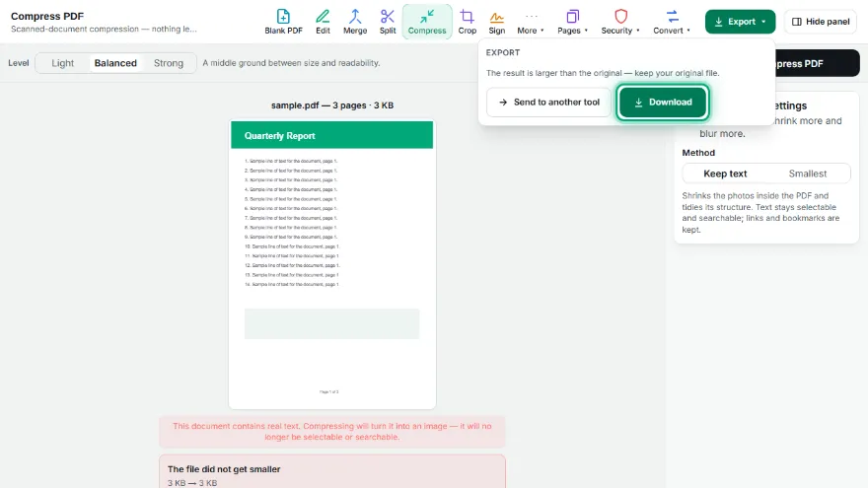Image resolution: width=868 pixels, height=488 pixels.
Task: Click Send to another tool
Action: 548,102
